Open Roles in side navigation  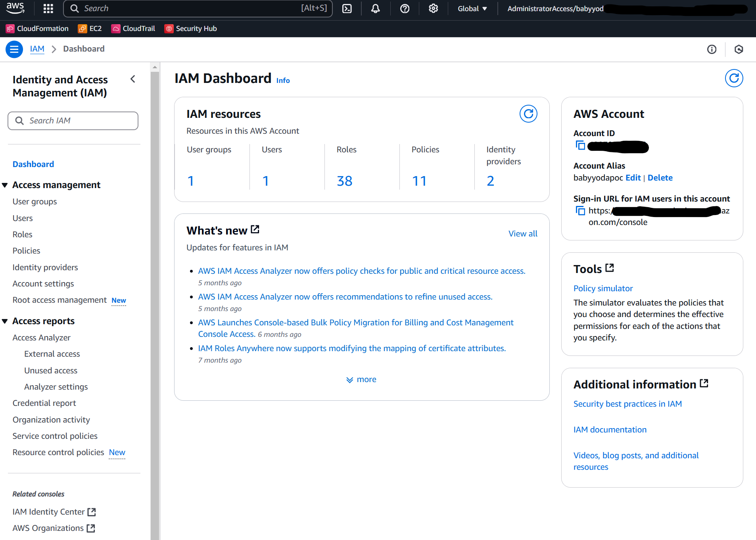point(22,234)
